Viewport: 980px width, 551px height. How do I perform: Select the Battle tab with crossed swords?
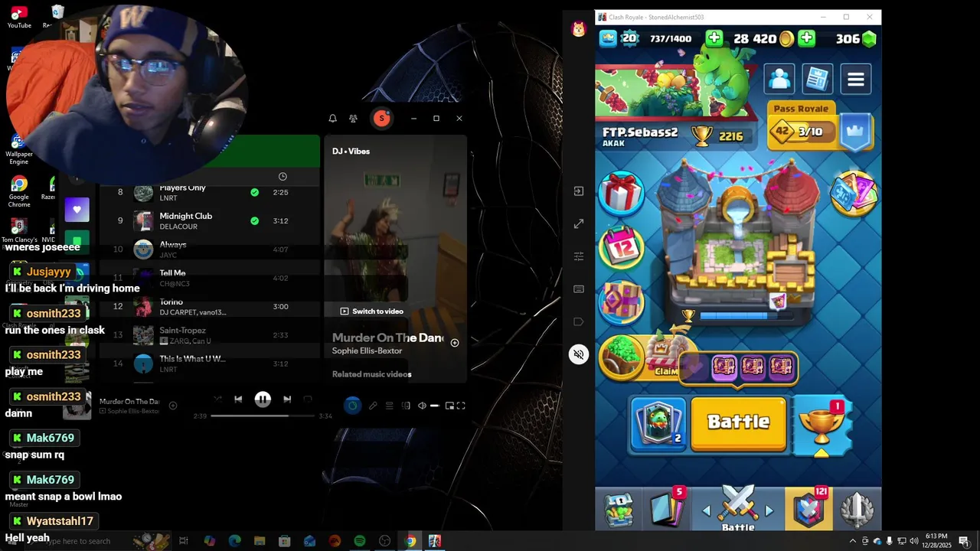pyautogui.click(x=738, y=508)
